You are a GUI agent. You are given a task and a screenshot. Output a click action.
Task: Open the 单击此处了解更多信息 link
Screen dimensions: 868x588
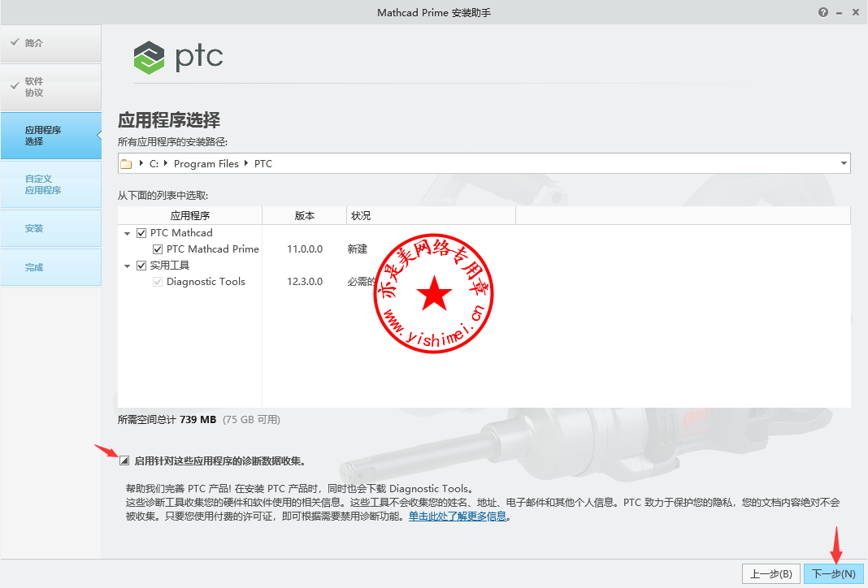[x=458, y=517]
